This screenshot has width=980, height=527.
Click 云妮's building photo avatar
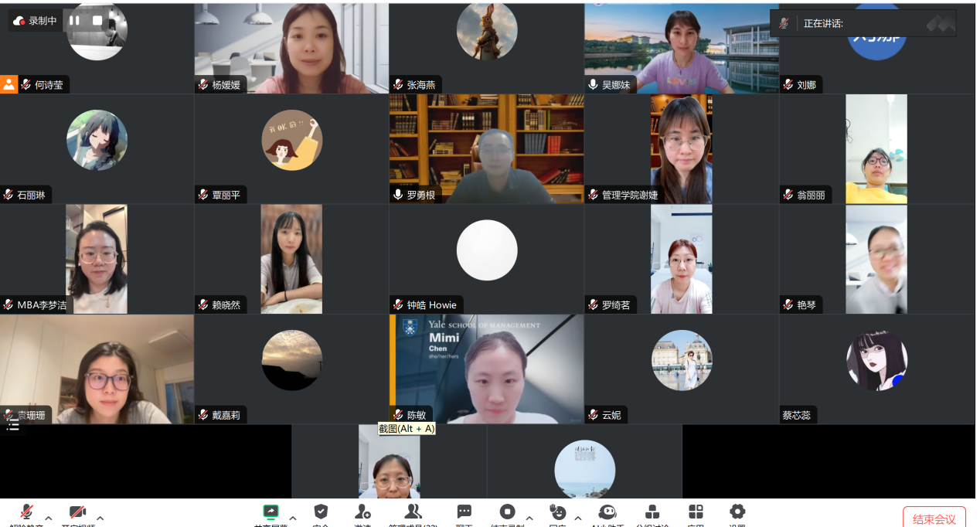(682, 360)
